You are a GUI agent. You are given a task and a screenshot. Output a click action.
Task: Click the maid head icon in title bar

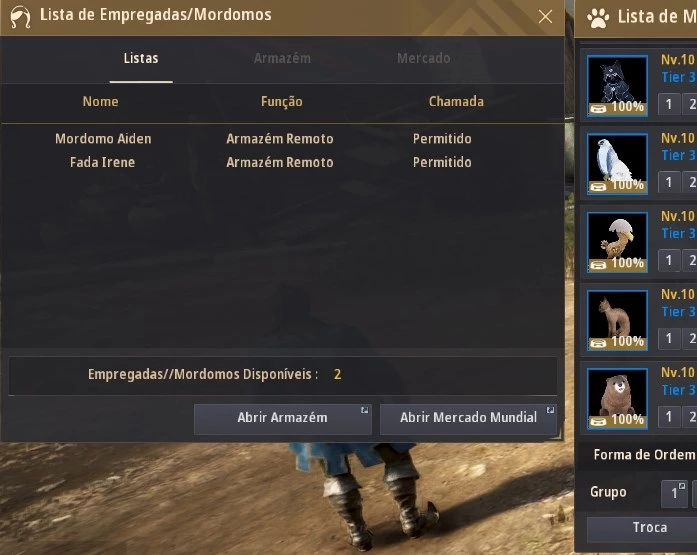[x=20, y=16]
